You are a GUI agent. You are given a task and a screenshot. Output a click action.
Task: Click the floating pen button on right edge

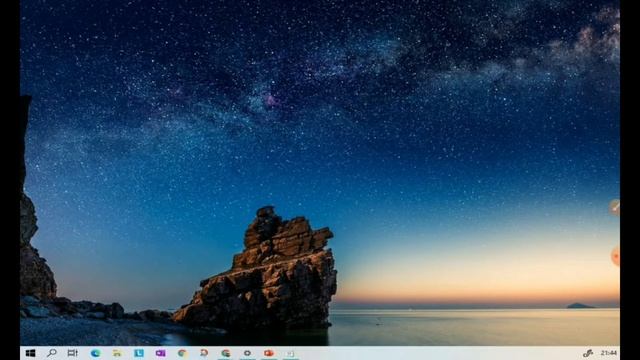click(x=615, y=208)
